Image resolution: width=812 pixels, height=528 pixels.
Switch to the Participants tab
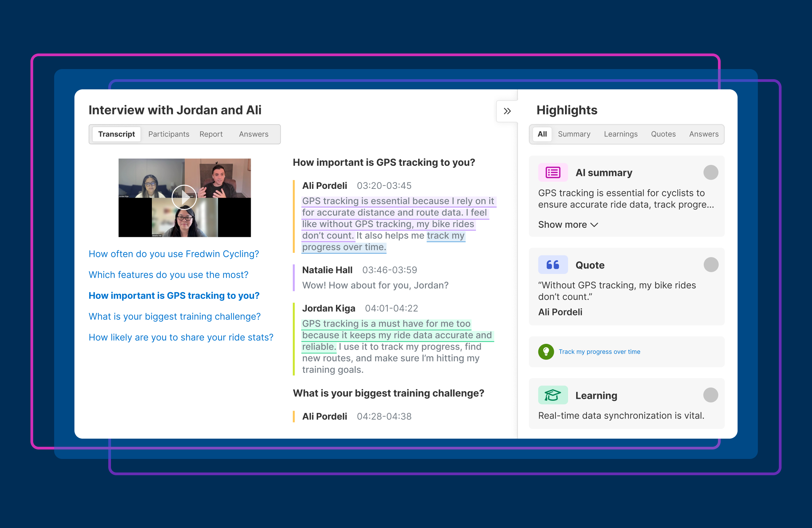(x=168, y=134)
